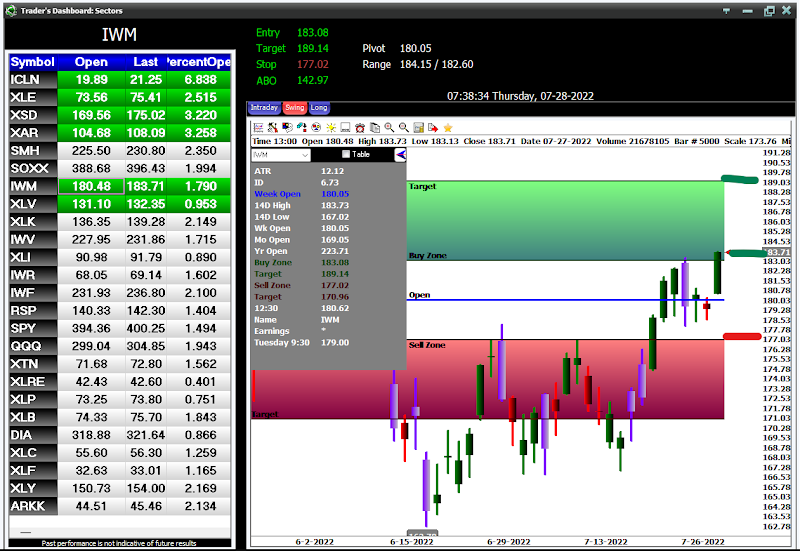
Task: Click the sun brightness icon in toolbar
Action: (x=331, y=128)
